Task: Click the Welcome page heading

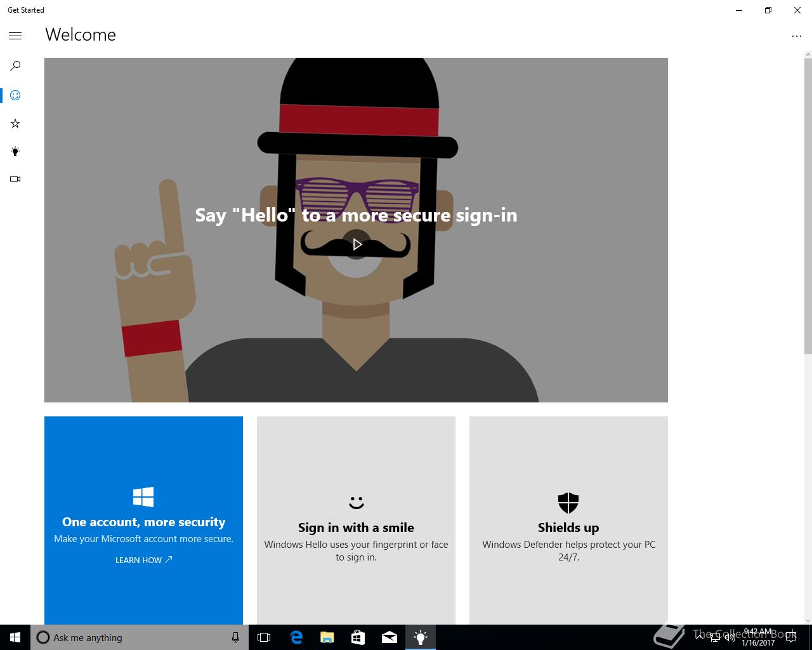Action: [x=81, y=35]
